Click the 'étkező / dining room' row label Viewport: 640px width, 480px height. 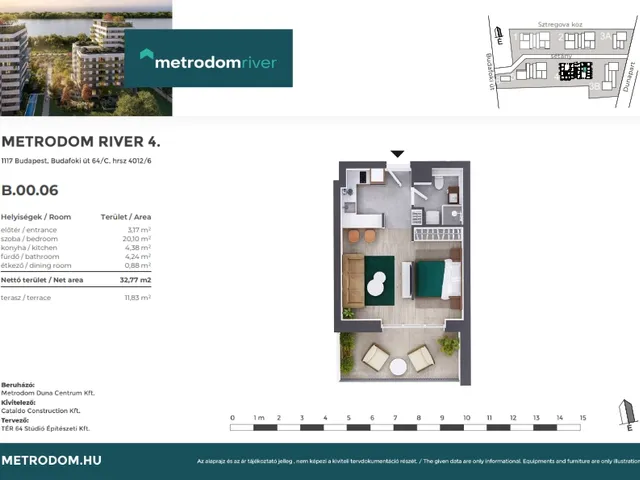[36, 266]
